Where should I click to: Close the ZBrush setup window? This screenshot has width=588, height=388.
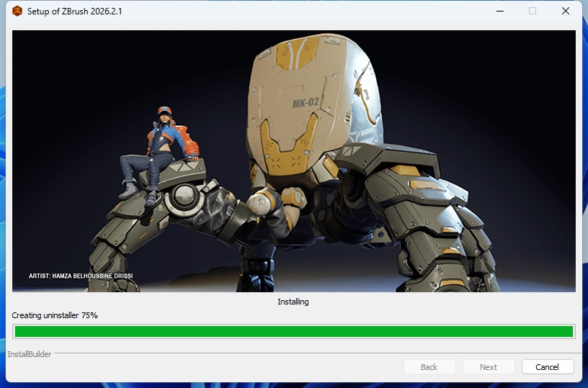coord(566,11)
